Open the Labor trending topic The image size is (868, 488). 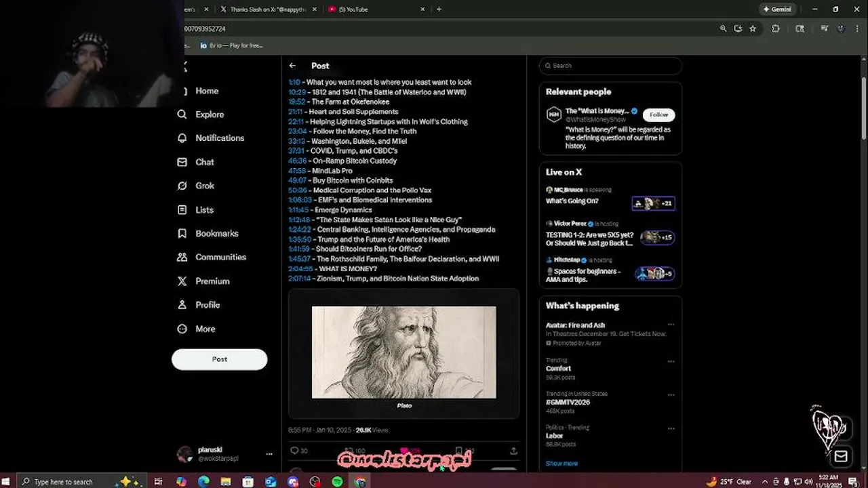(x=554, y=436)
